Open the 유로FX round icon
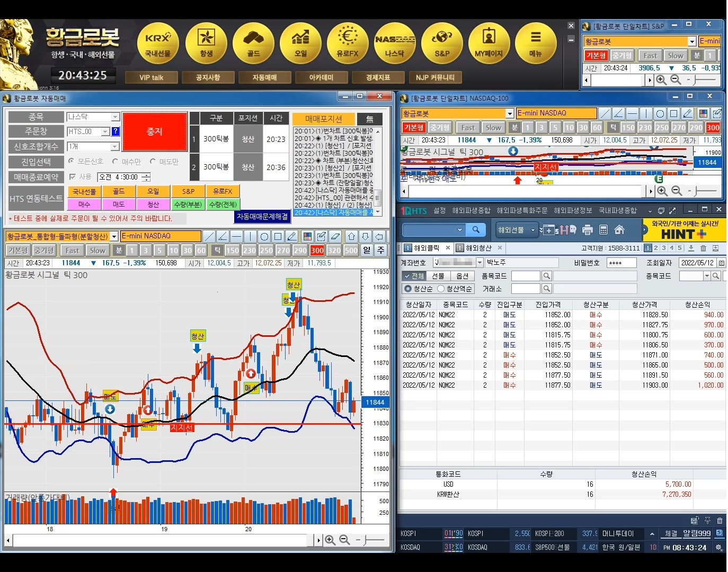728x572 pixels. (x=348, y=44)
